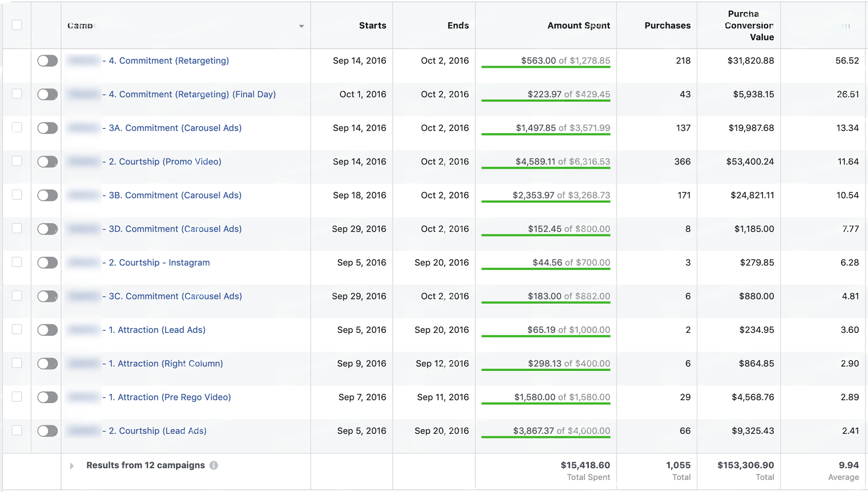Check the box for 2. Courtship (Promo Video)
Viewport: 868px width, 492px height.
(17, 161)
